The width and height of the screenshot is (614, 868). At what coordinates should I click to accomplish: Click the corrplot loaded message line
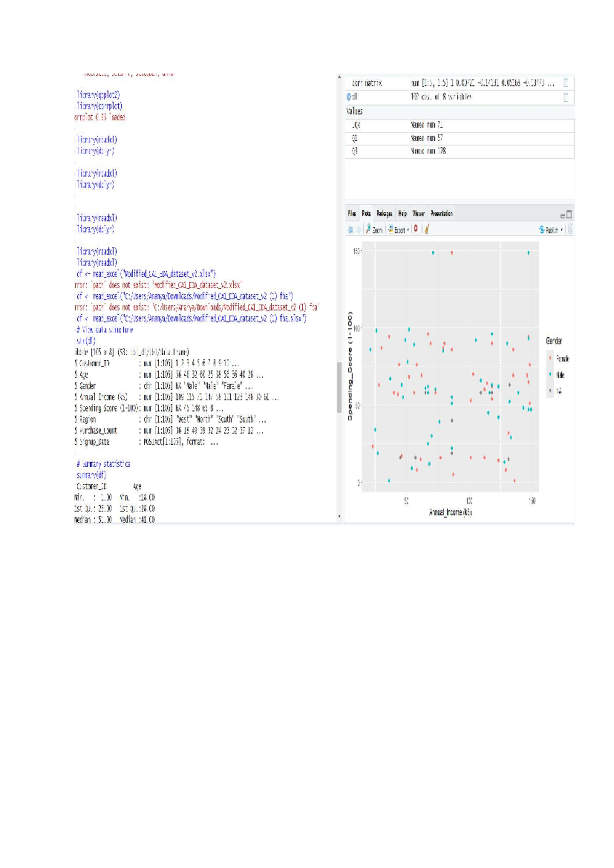click(x=100, y=117)
